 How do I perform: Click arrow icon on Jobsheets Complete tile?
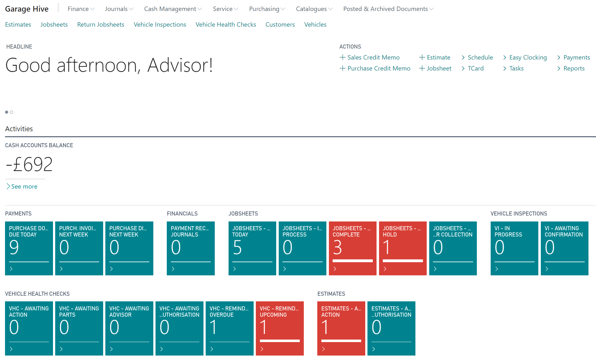tap(335, 269)
